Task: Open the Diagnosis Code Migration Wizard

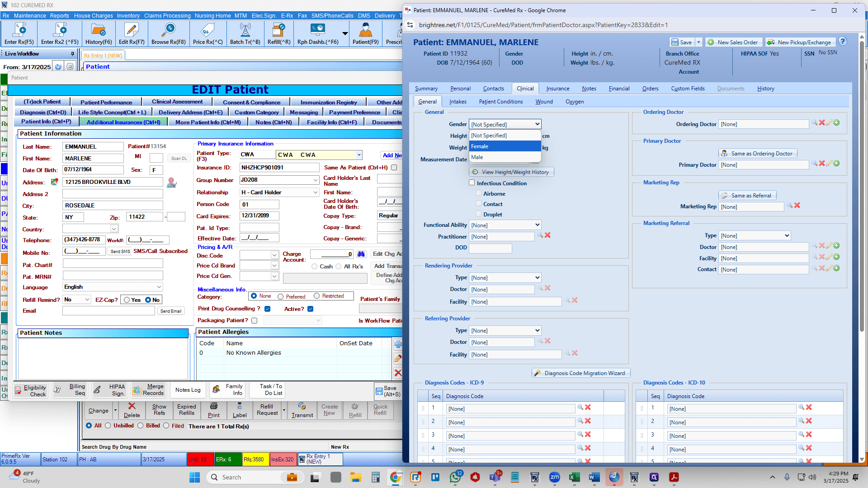Action: click(580, 373)
